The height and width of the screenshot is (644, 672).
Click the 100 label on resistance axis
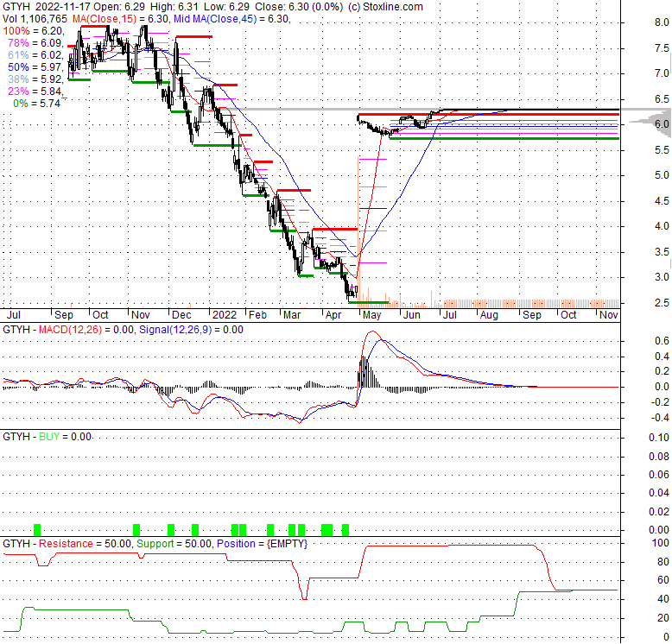coord(661,543)
